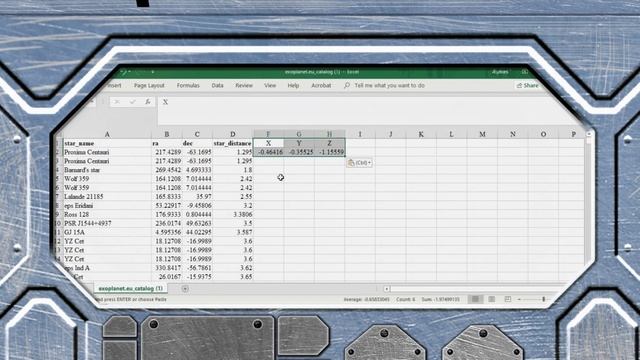Switch to Page Layout view icon
The height and width of the screenshot is (360, 640).
[x=492, y=299]
